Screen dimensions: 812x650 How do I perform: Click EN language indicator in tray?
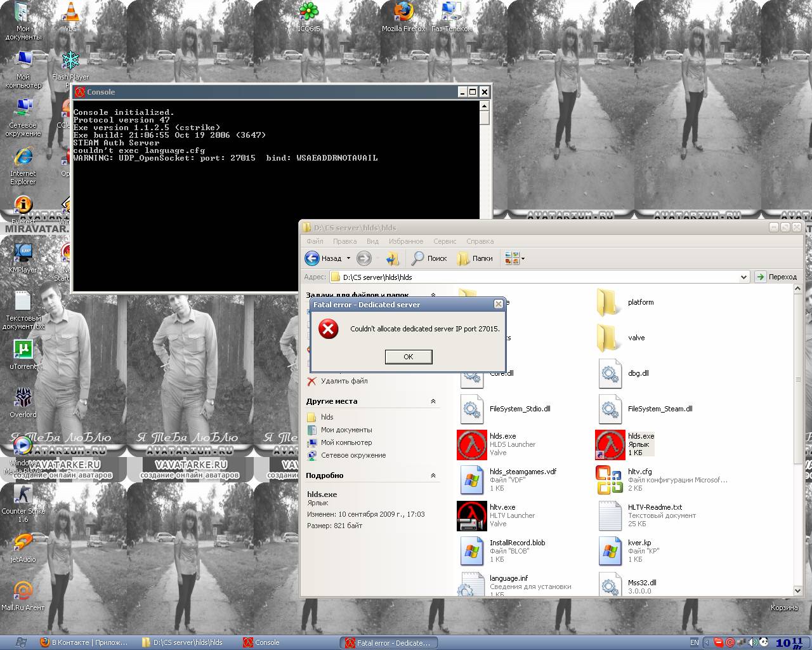tap(695, 642)
